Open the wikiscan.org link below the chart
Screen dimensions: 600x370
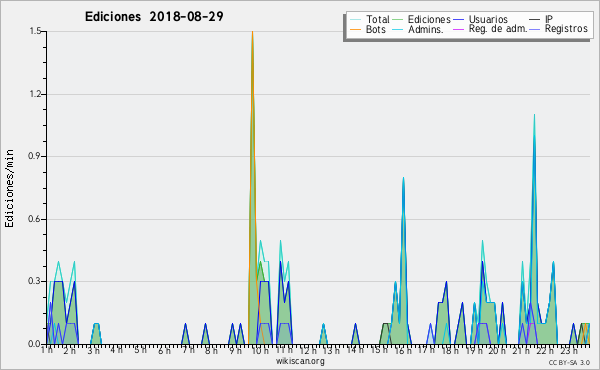click(300, 361)
